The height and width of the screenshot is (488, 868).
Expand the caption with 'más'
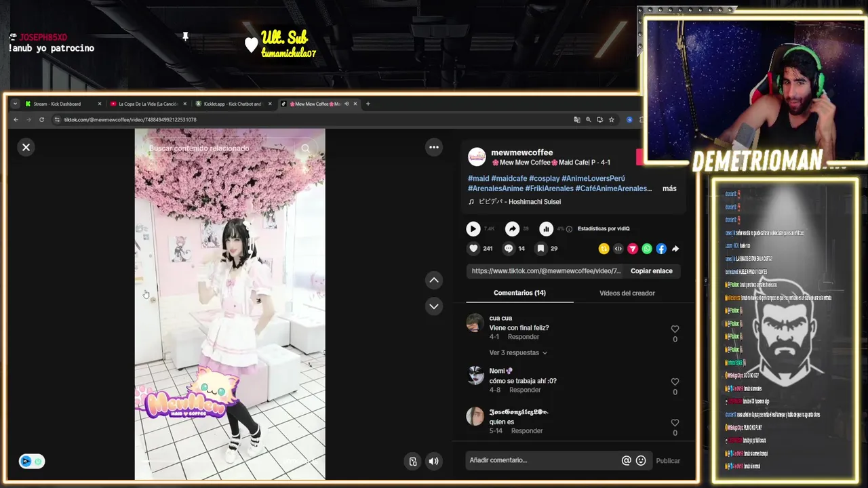click(x=669, y=188)
